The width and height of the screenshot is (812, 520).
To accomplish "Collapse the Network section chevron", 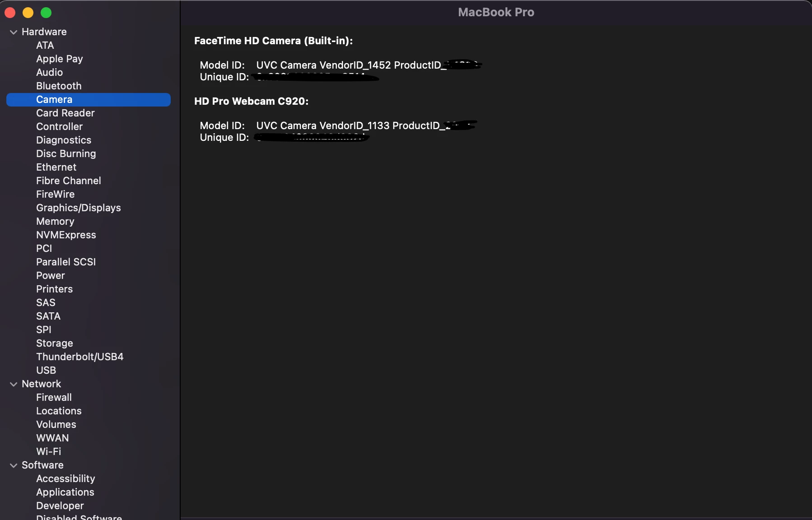I will tap(14, 384).
